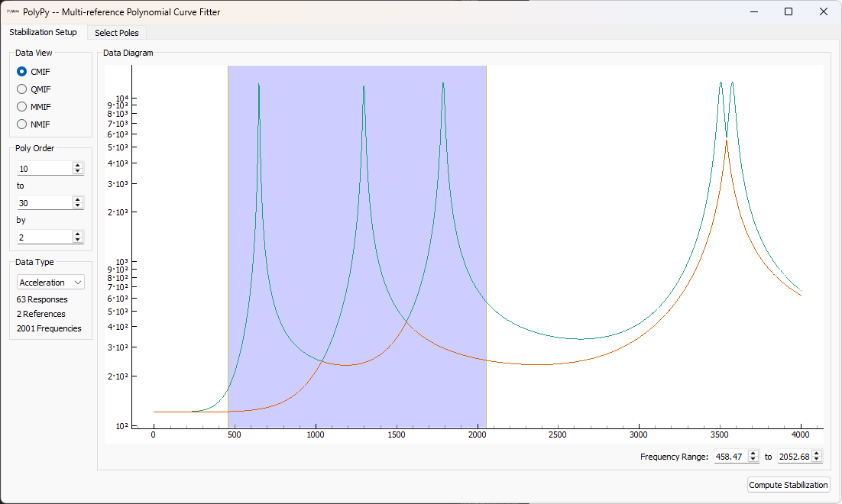Select the QMIF data view
842x504 pixels.
pos(23,89)
